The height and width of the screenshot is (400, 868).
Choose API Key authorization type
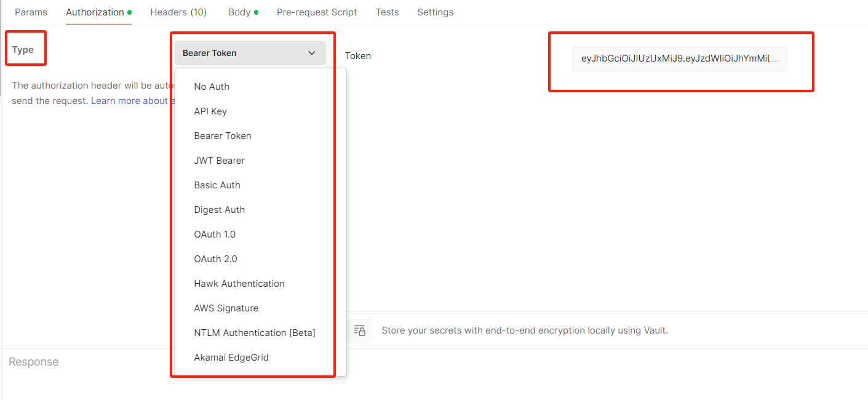[210, 111]
